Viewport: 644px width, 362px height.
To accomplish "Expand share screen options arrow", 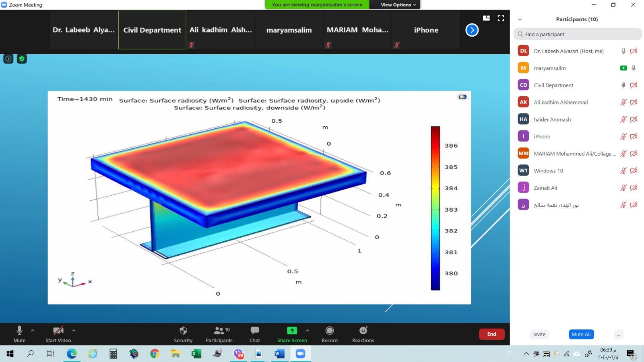I will (x=308, y=330).
